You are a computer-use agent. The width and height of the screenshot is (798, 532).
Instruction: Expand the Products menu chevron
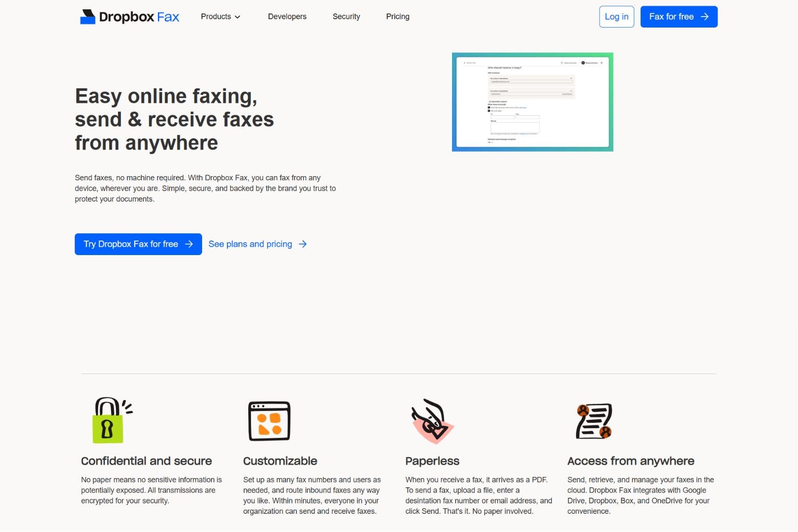237,17
